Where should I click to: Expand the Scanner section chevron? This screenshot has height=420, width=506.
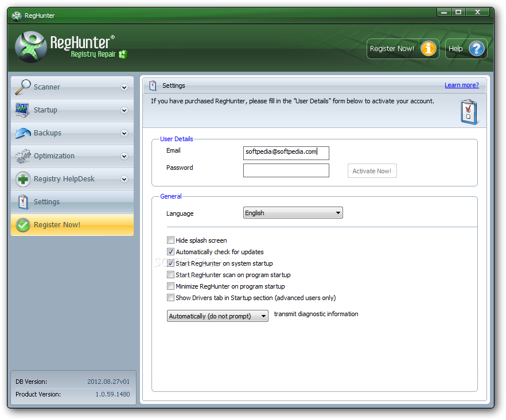click(x=124, y=87)
